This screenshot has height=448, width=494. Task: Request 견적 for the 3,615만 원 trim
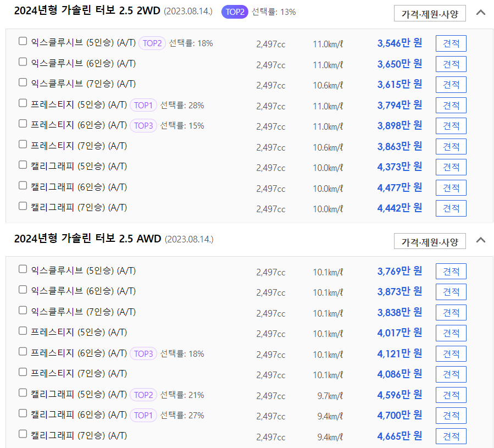point(451,85)
